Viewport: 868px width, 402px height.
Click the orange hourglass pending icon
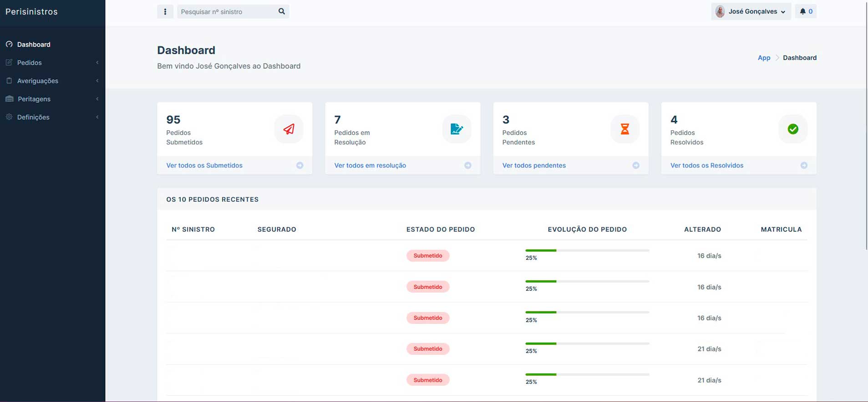624,129
